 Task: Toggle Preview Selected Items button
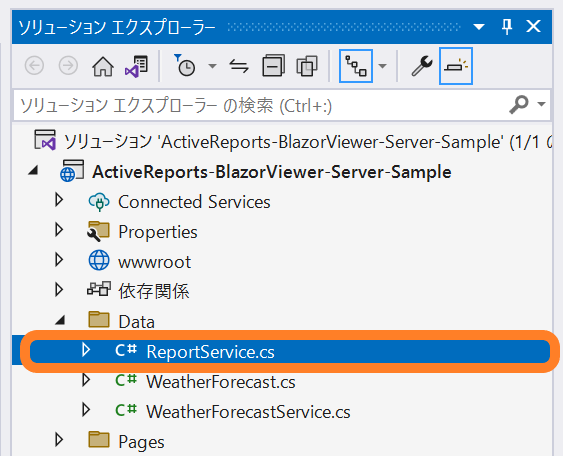pyautogui.click(x=456, y=66)
